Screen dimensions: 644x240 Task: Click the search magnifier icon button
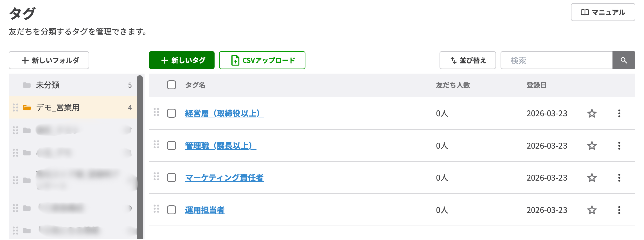click(624, 60)
